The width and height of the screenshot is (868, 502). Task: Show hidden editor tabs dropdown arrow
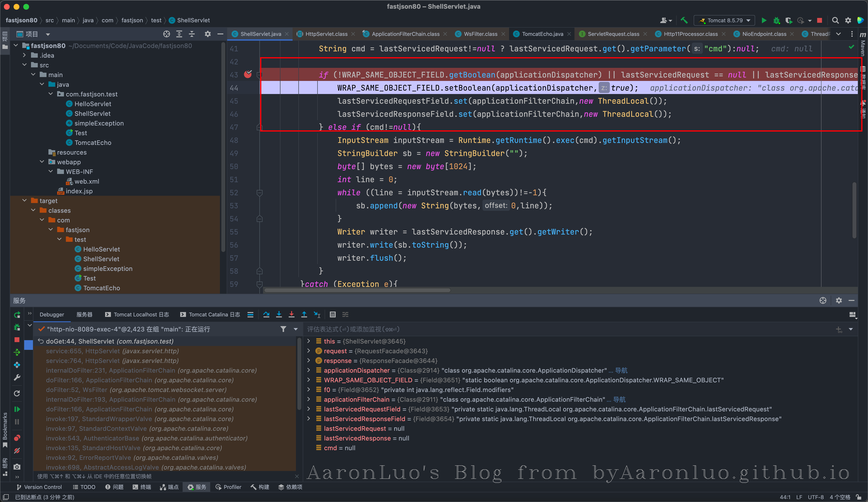838,34
